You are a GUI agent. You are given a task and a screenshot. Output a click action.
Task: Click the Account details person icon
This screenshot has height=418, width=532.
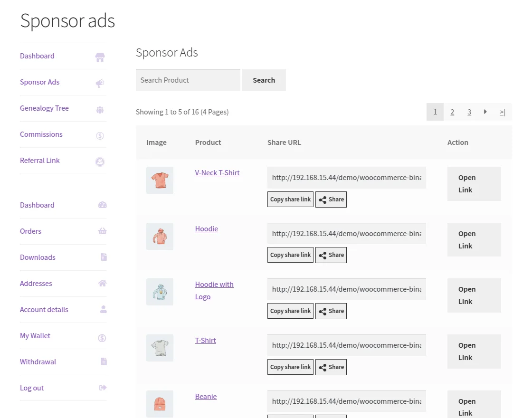[x=103, y=310]
